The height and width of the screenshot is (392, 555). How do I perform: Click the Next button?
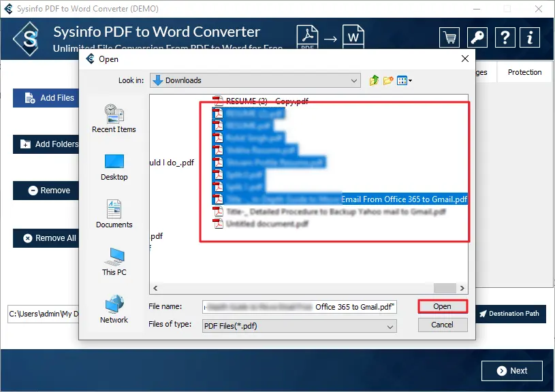[512, 371]
